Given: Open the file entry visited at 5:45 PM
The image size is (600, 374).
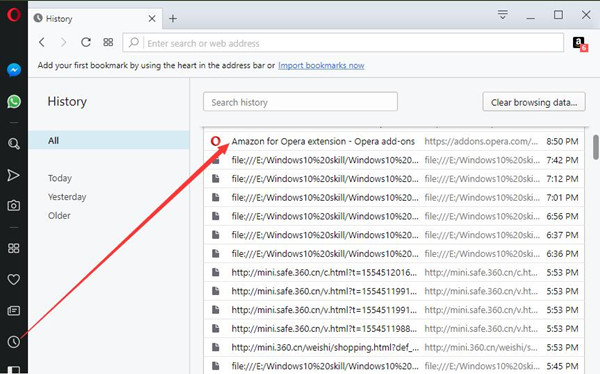Looking at the screenshot, I should click(x=394, y=366).
